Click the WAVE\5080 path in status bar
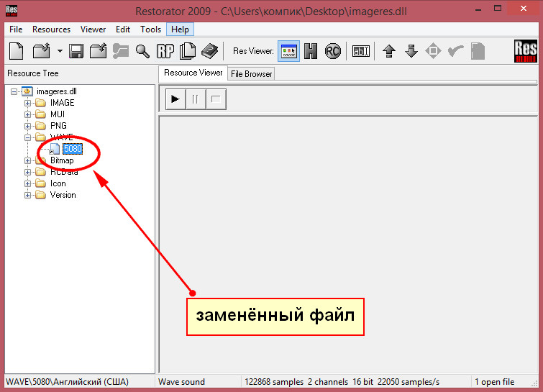This screenshot has height=392, width=543. (67, 382)
